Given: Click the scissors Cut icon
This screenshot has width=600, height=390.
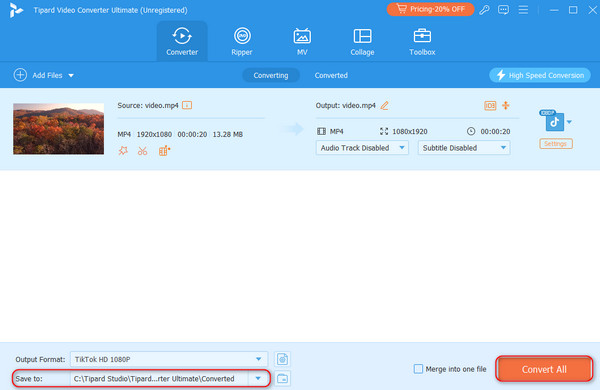Looking at the screenshot, I should click(143, 151).
